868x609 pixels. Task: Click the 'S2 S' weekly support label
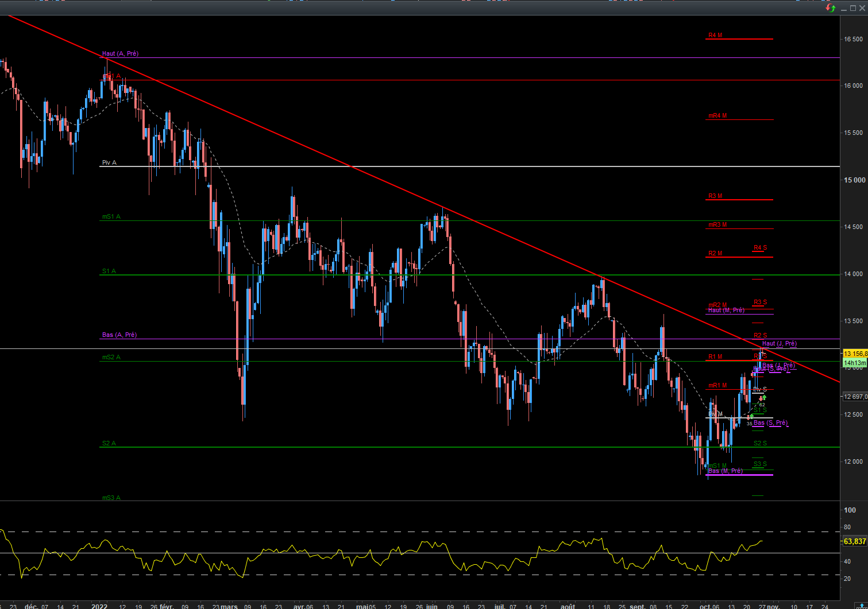point(761,443)
